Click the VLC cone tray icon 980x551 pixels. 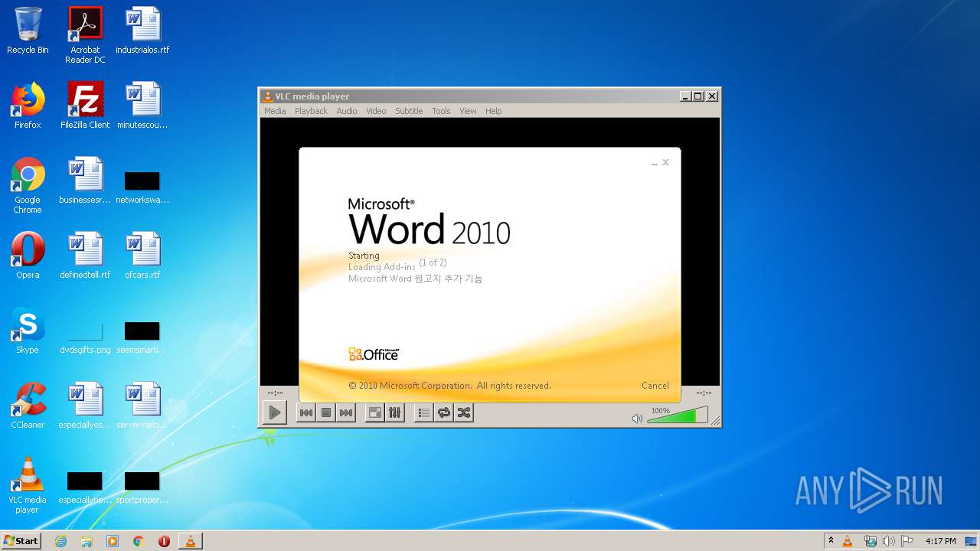pos(848,541)
